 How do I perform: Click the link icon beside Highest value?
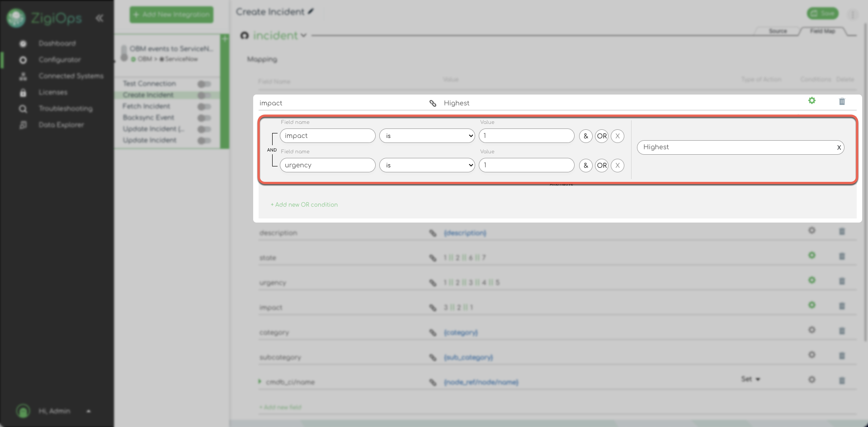point(433,104)
